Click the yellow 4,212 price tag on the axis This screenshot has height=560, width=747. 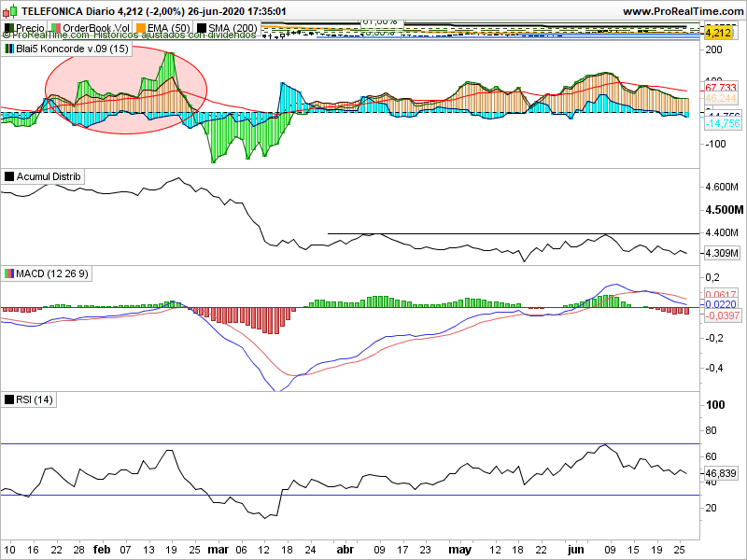[x=717, y=33]
